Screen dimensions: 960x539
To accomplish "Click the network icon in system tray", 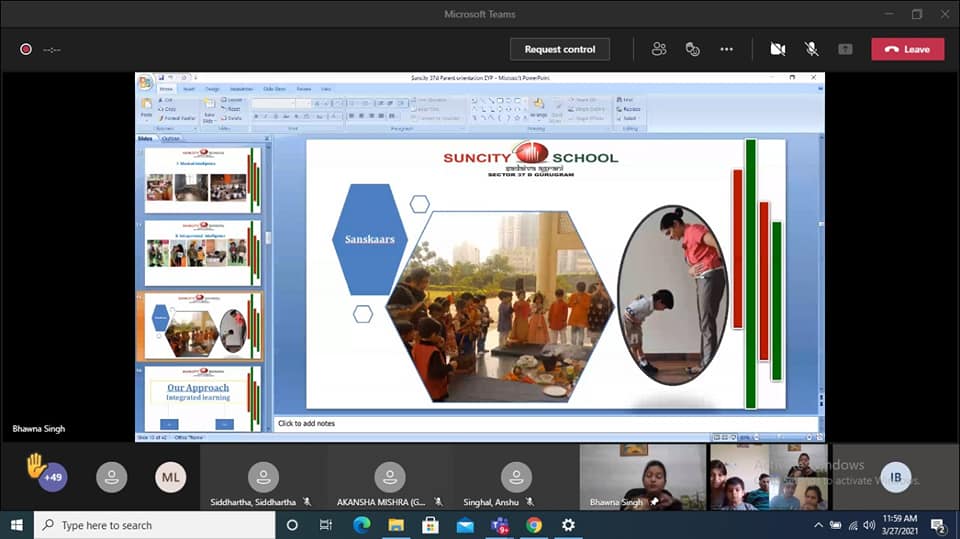I will tap(853, 525).
